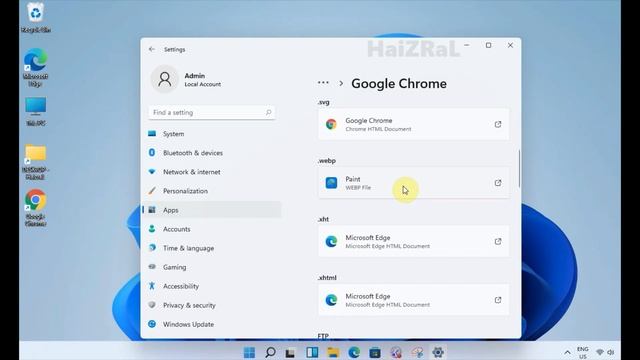Select the This PC desktop icon
Image resolution: width=640 pixels, height=360 pixels.
click(36, 111)
